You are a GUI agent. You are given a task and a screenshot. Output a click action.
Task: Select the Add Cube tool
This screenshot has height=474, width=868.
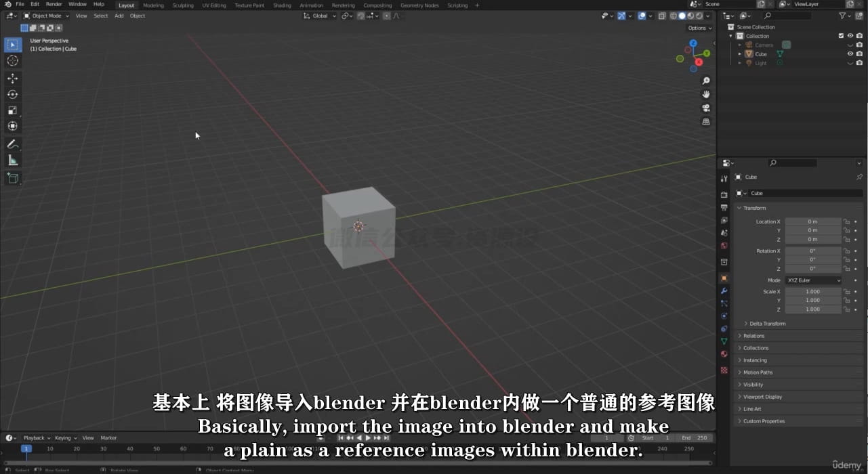[x=12, y=178]
